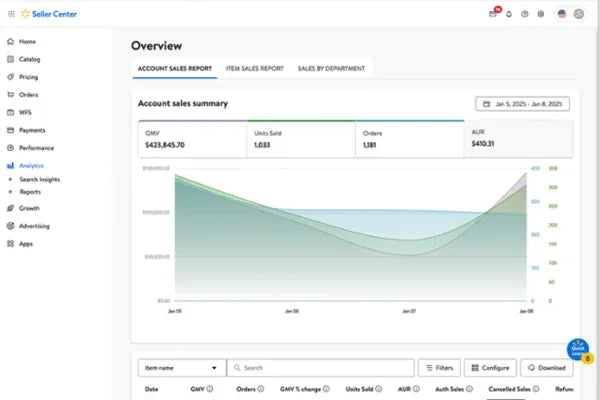Open the Item name dropdown
Viewport: 600px width, 400px height.
point(182,368)
